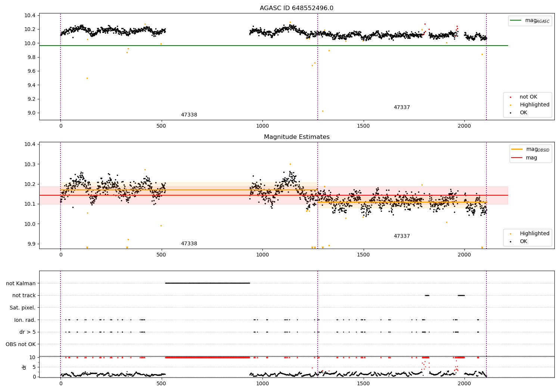Click the 9.6 y-axis tick of top plot
The width and height of the screenshot is (560, 392).
coord(31,71)
